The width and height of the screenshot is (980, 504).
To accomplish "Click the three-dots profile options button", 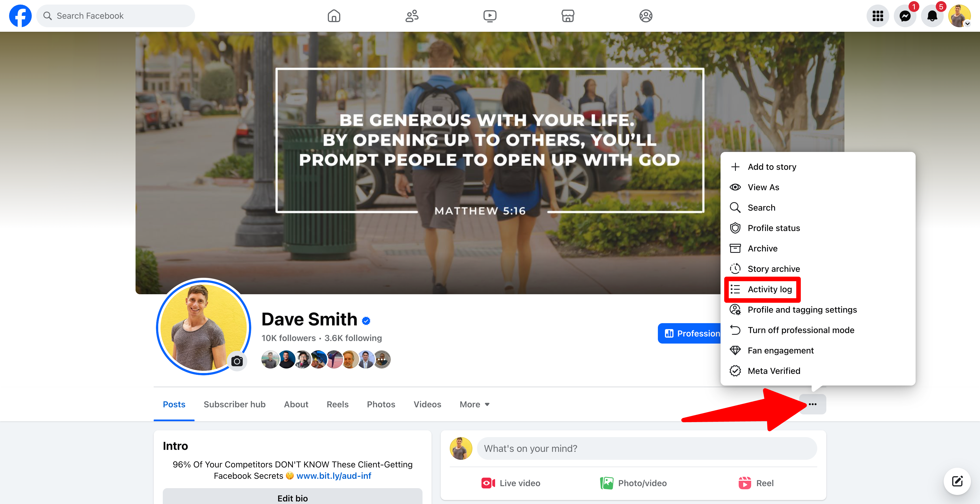I will (x=813, y=404).
